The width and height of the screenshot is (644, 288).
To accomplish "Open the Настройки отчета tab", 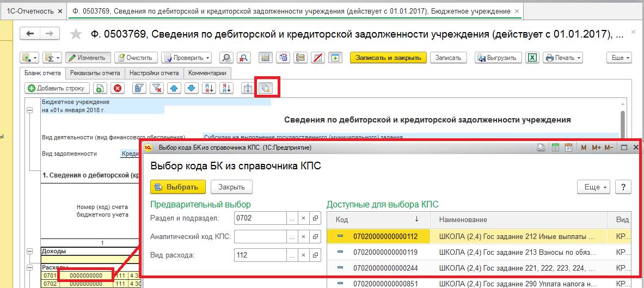I will click(x=154, y=73).
